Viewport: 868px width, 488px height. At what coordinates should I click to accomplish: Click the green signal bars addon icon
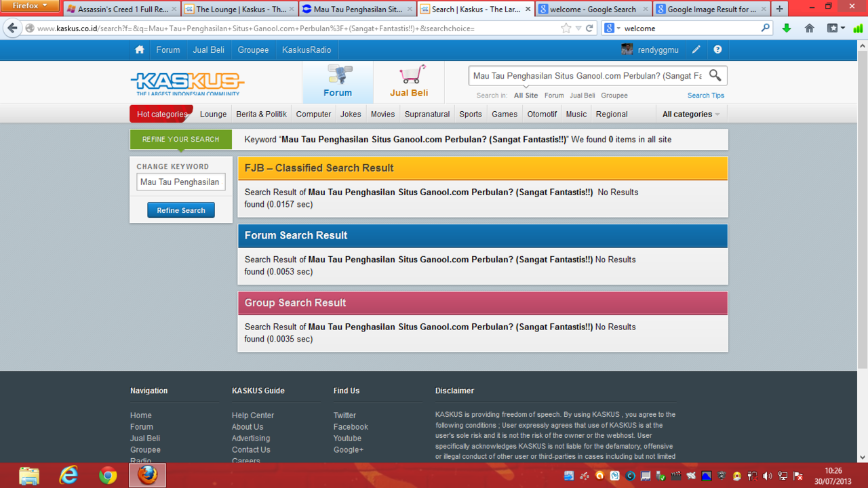pos(858,28)
